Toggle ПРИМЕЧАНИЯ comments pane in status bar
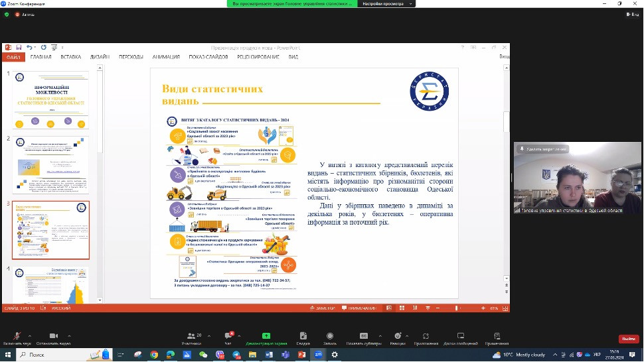Screen dimensions: 644x362 click(x=359, y=308)
